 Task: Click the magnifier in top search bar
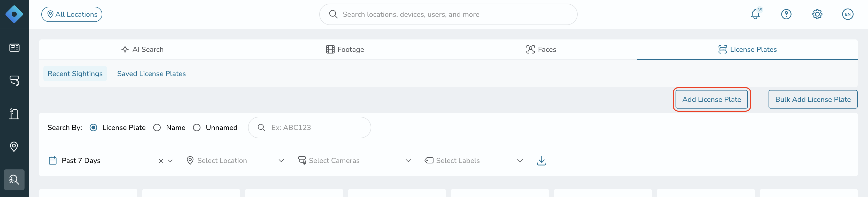(x=333, y=14)
